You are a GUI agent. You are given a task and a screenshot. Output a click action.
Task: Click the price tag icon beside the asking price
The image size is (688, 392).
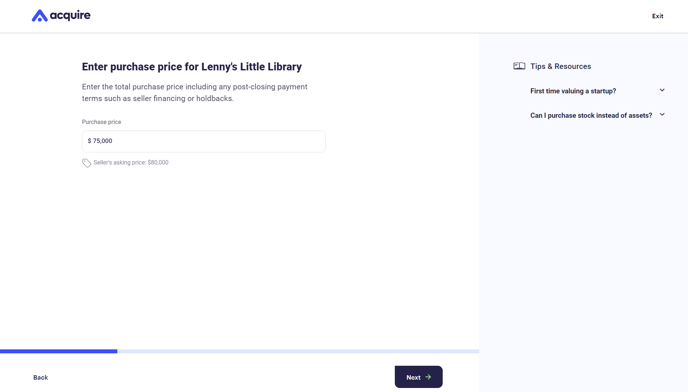(86, 163)
